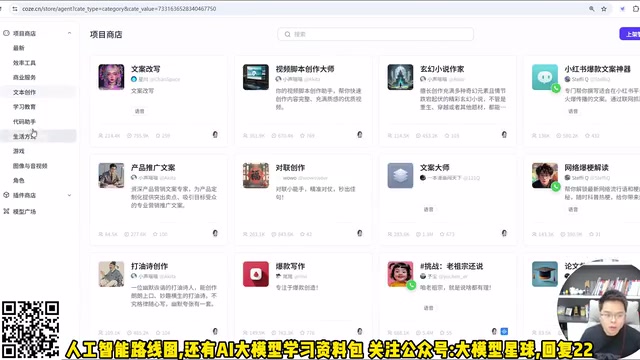Click the small model icon on the 文案改写 card
Image resolution: width=640 pixels, height=360 pixels.
click(215, 135)
